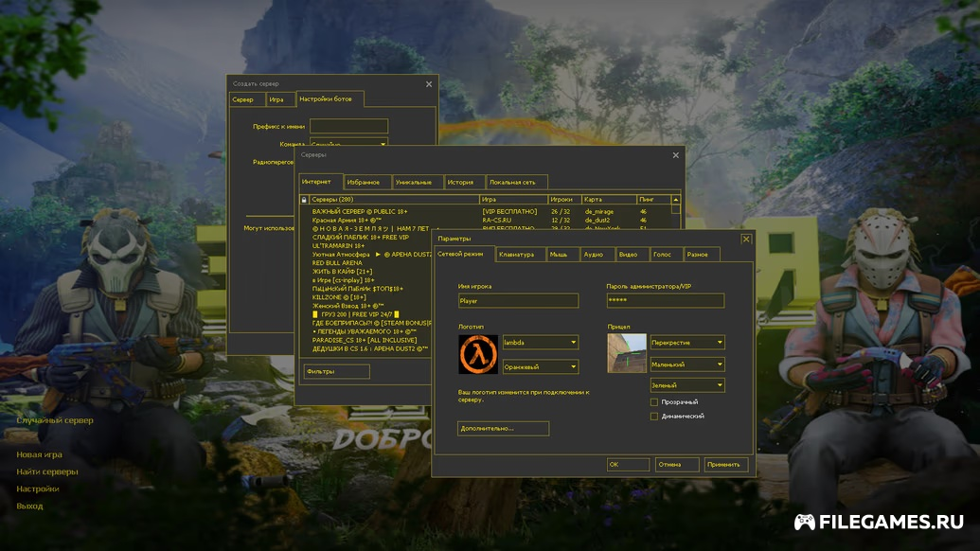
Task: Open the Оранжевый logo color dropdown
Action: [541, 366]
